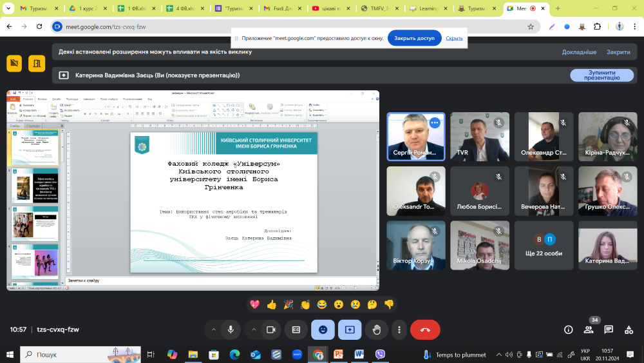Open activities icon
The height and width of the screenshot is (363, 644).
(x=629, y=329)
